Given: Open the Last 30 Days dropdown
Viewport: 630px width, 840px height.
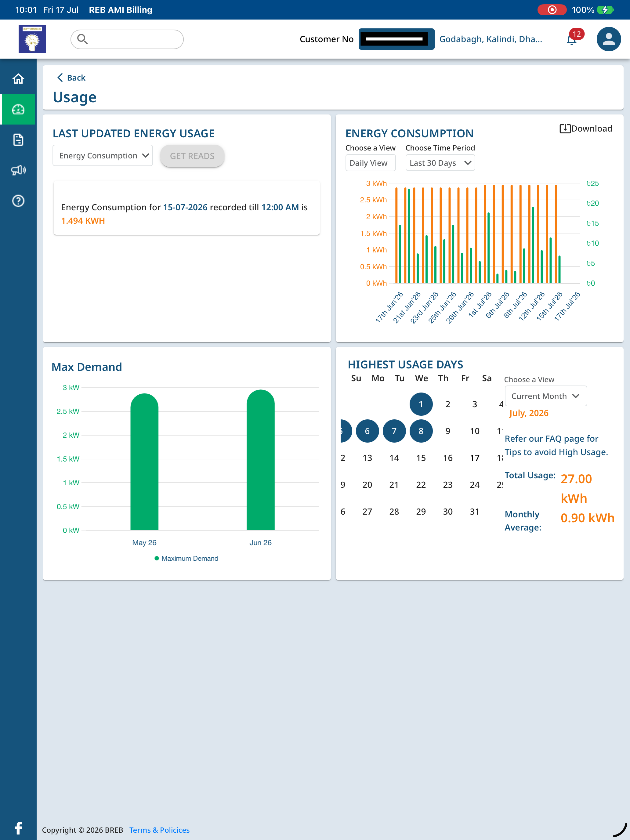Looking at the screenshot, I should [440, 163].
